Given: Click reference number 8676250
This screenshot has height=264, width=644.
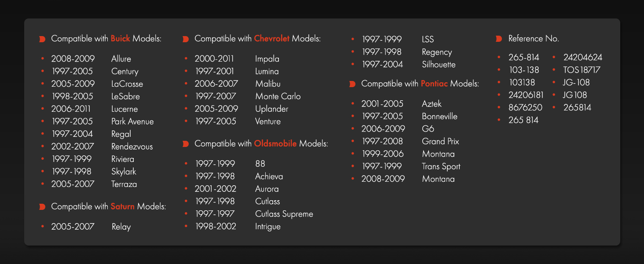Looking at the screenshot, I should [x=525, y=107].
